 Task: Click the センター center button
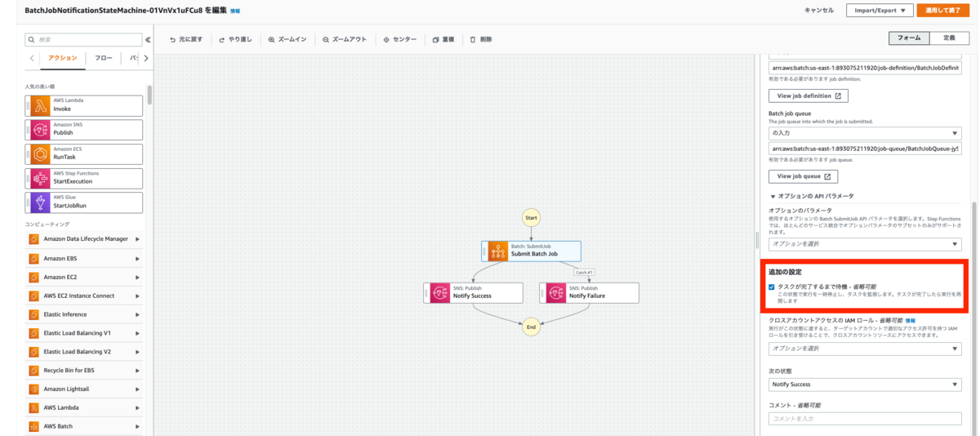[x=400, y=39]
